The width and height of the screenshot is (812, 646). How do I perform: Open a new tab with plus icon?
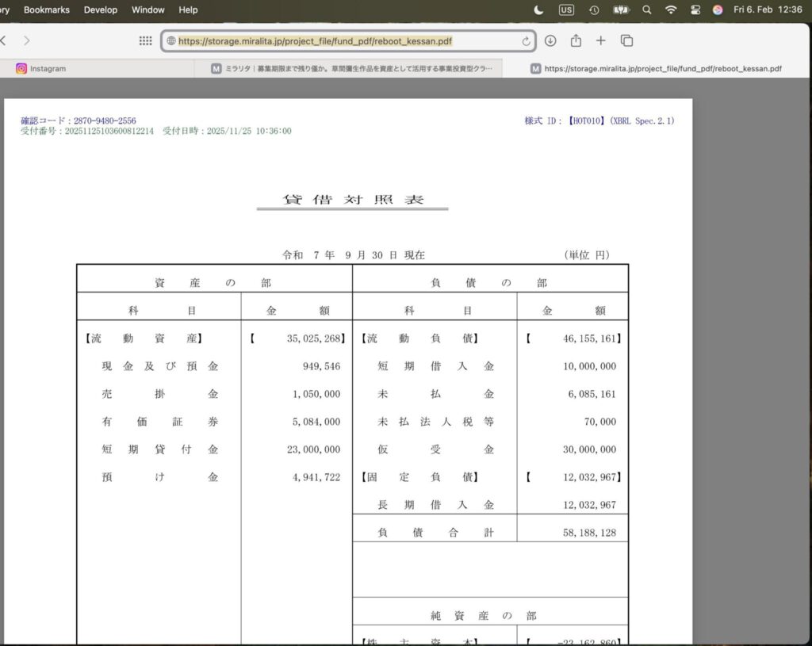pyautogui.click(x=600, y=40)
